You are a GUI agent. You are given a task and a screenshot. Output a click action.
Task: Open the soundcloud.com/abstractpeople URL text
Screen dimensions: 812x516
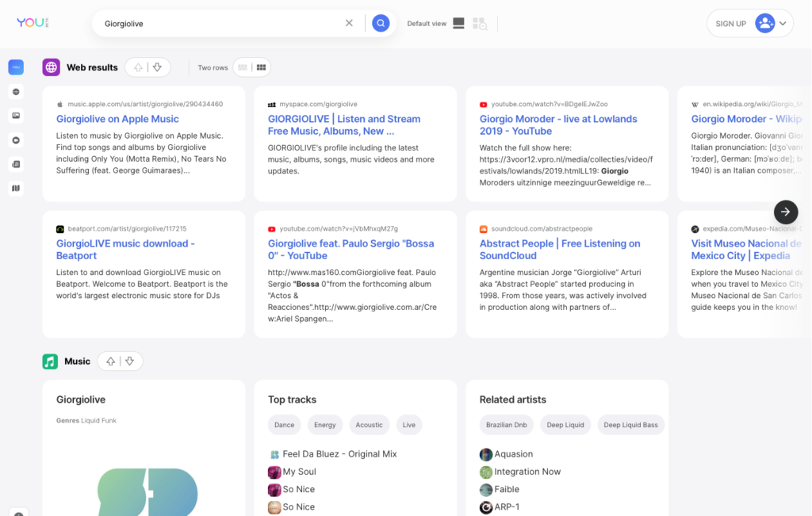(542, 229)
